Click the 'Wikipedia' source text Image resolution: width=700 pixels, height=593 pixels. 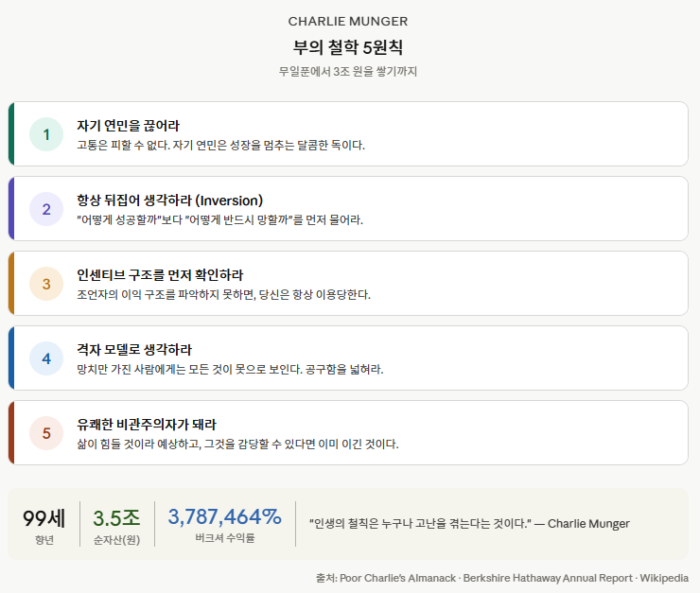663,578
